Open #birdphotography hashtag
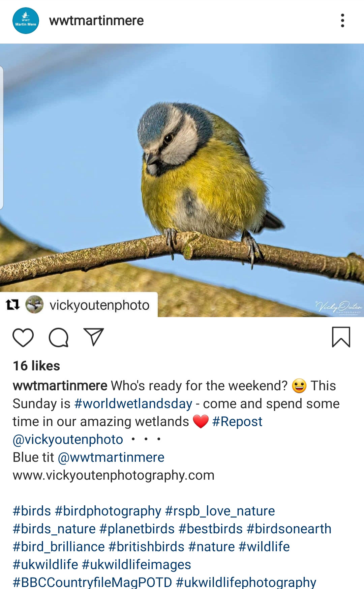Viewport: 364px width, 589px height. 108,511
